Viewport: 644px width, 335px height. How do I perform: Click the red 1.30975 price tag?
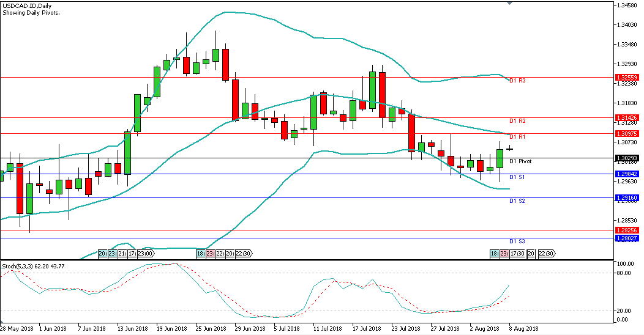click(x=627, y=134)
